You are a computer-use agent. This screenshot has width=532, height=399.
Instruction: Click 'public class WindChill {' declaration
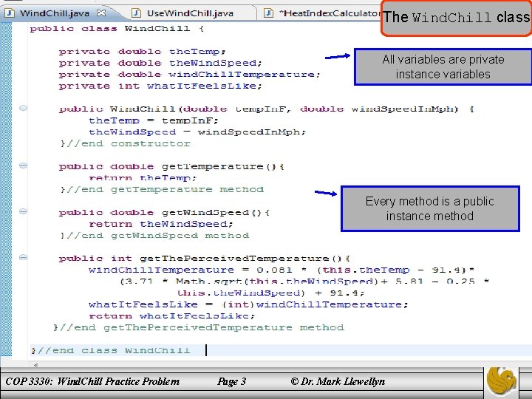click(117, 29)
